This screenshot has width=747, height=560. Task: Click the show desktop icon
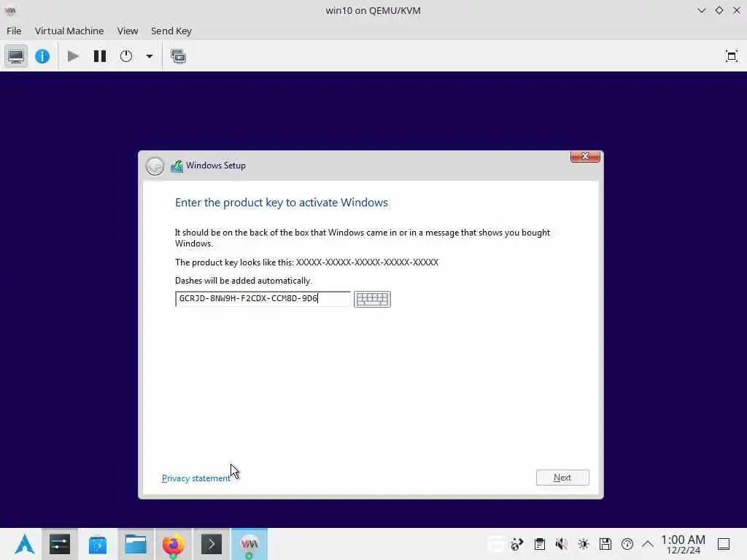coord(724,544)
